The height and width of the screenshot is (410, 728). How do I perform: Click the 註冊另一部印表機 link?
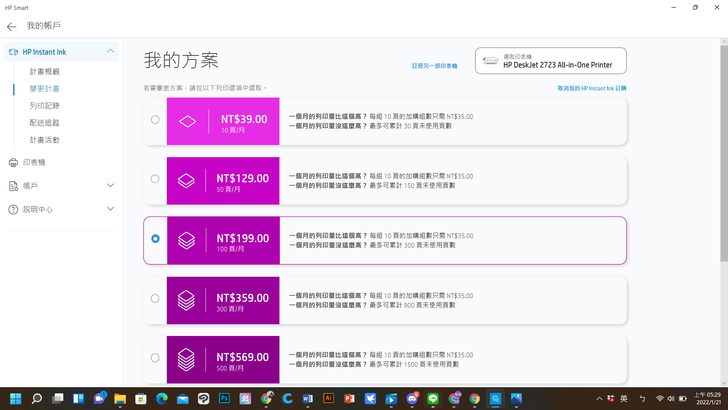(435, 66)
